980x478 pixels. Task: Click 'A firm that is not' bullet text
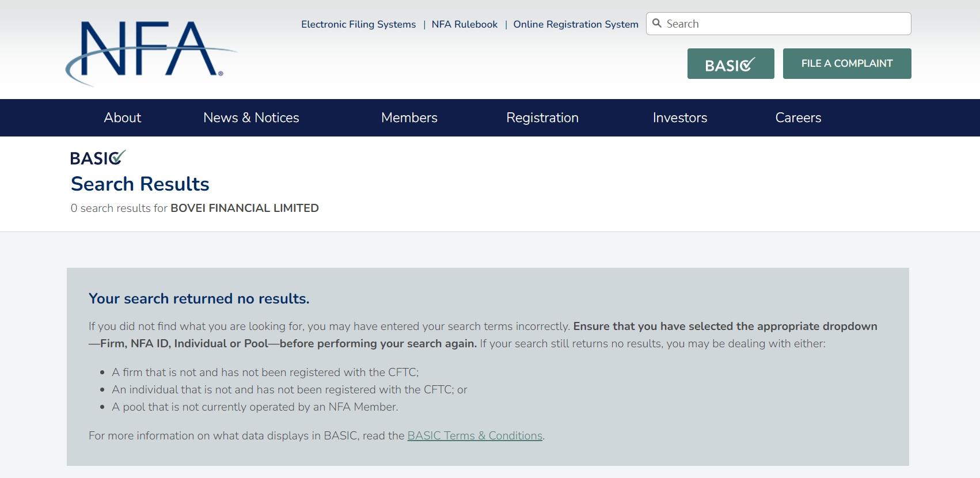(265, 372)
